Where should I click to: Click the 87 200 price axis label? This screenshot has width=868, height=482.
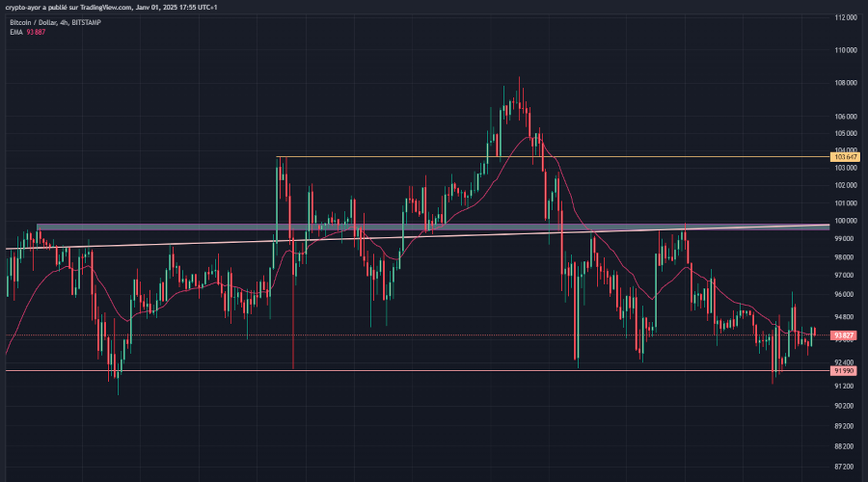[x=845, y=467]
